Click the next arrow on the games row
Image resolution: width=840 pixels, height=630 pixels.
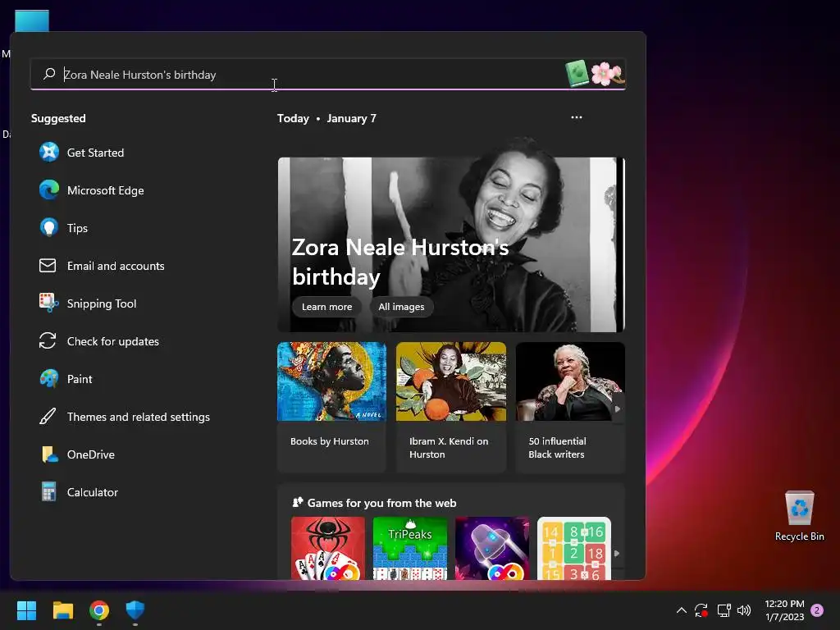(617, 554)
